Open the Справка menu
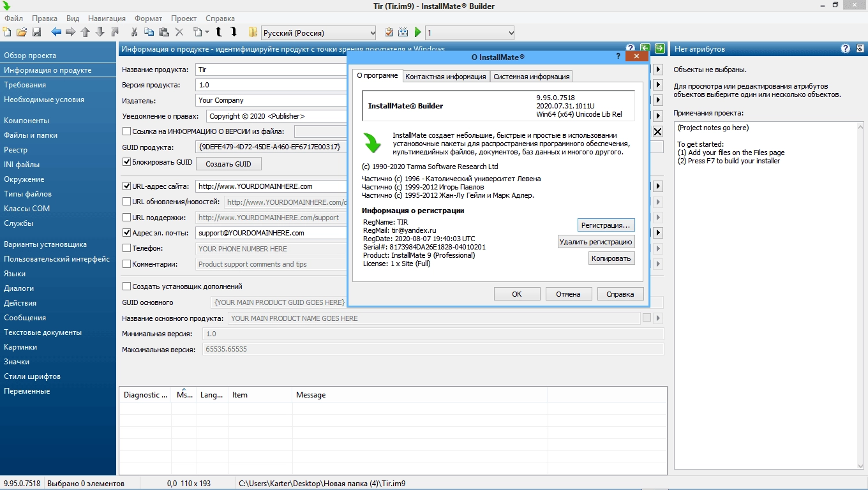This screenshot has width=868, height=490. tap(220, 19)
